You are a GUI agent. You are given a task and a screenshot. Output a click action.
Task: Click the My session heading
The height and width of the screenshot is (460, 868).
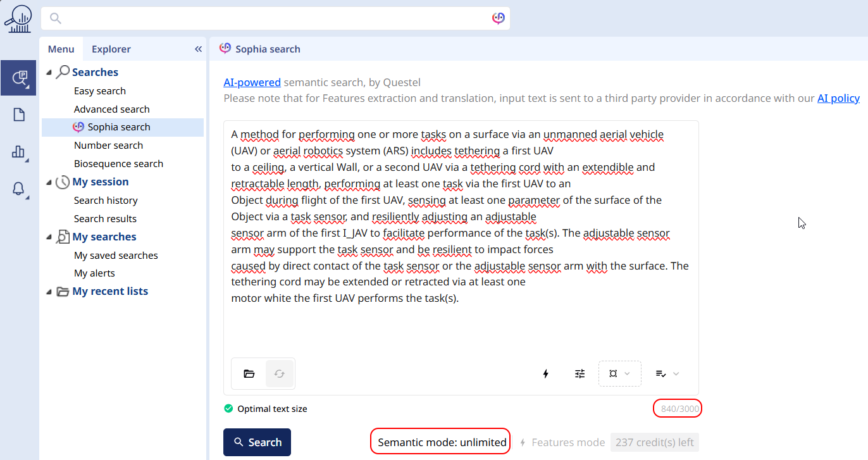pyautogui.click(x=101, y=182)
